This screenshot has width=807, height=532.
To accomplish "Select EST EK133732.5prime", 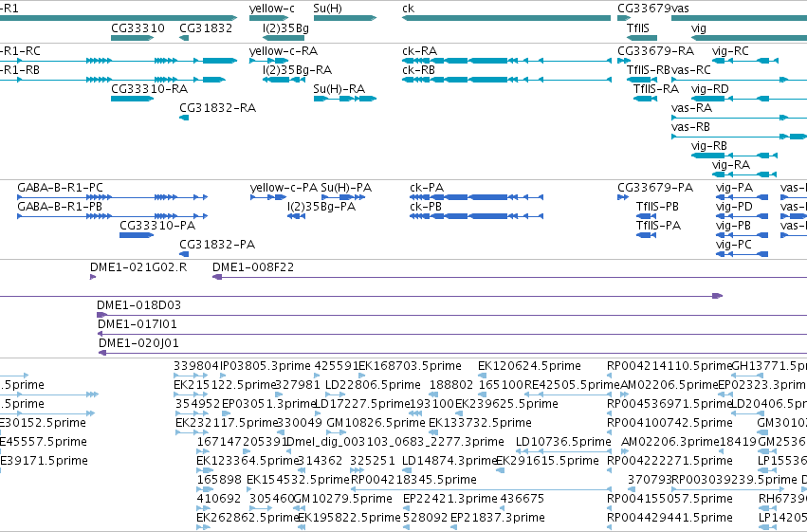I will click(x=480, y=424).
